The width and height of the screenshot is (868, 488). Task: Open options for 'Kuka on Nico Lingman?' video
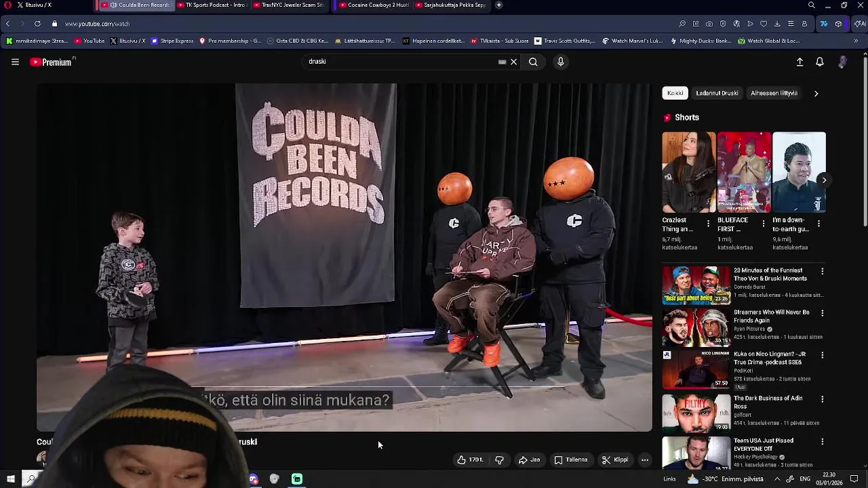pyautogui.click(x=823, y=355)
